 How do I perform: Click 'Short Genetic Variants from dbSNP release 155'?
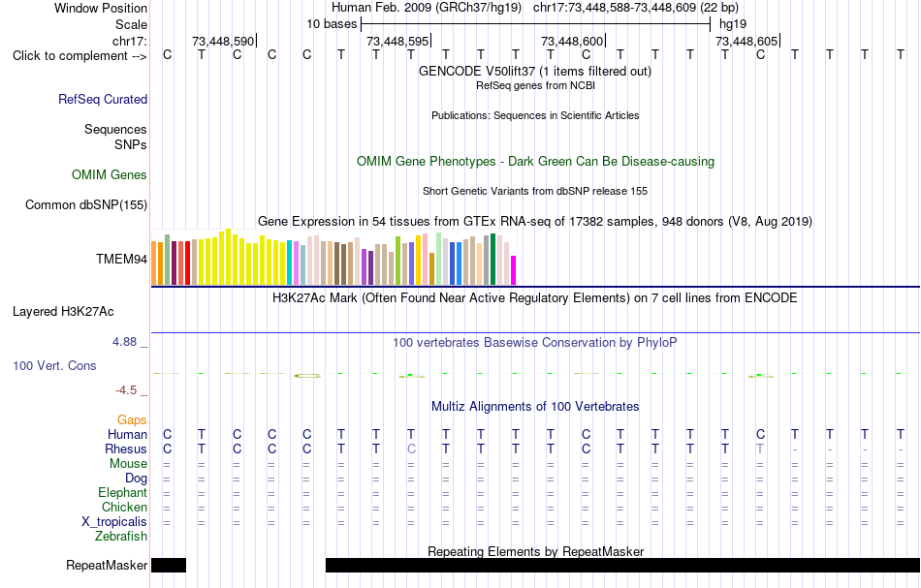(535, 191)
